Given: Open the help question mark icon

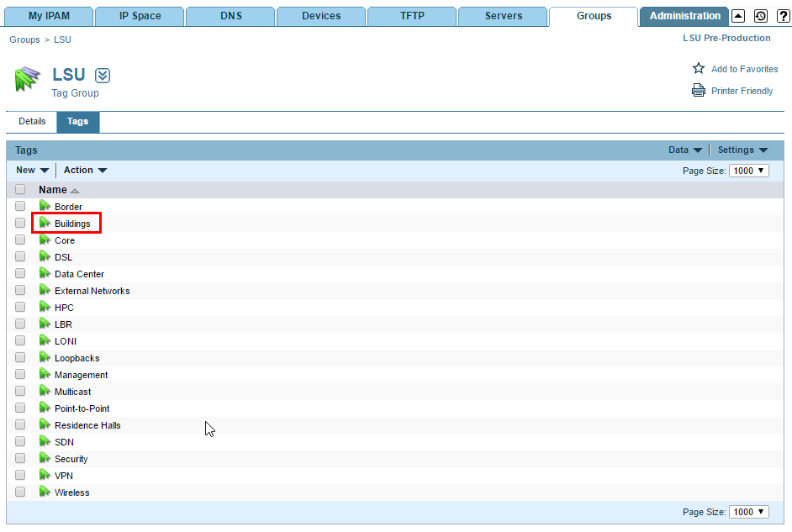Looking at the screenshot, I should [783, 16].
